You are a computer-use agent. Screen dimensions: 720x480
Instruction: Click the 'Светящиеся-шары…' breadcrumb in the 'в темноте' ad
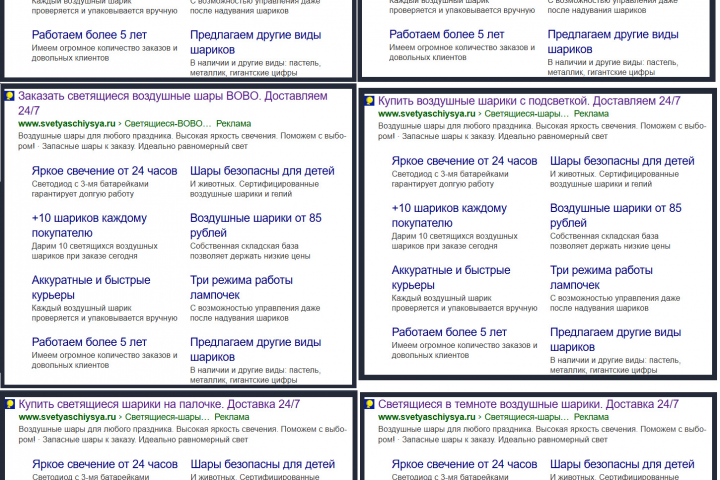point(526,417)
